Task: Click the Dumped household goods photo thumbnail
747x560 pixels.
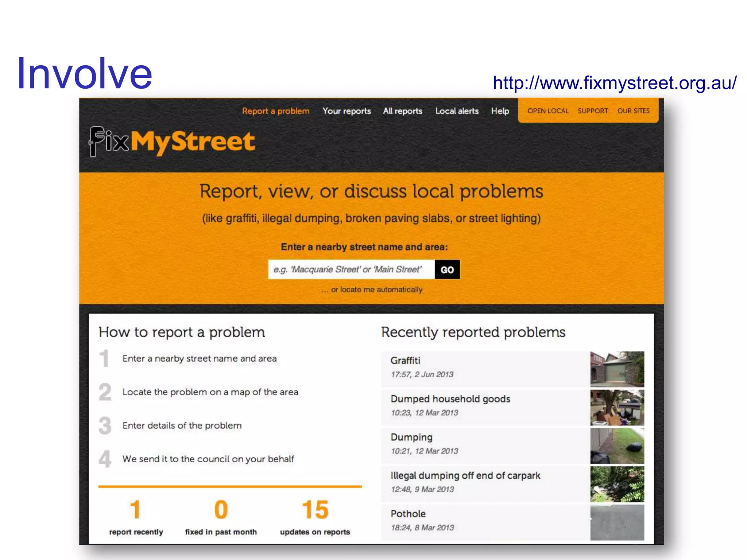Action: click(617, 407)
